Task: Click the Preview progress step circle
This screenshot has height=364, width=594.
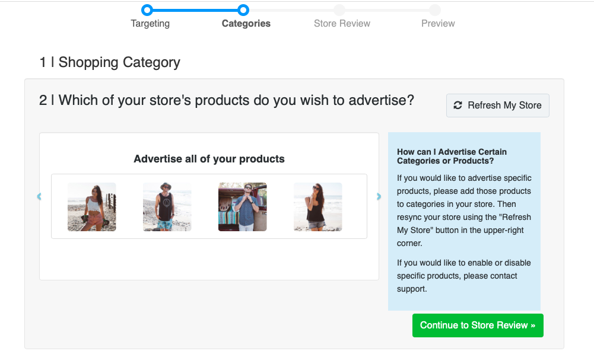Action: pyautogui.click(x=435, y=9)
